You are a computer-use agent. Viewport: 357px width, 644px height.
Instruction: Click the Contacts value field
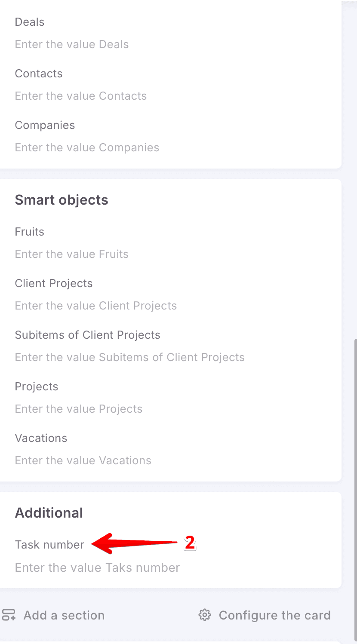[81, 96]
